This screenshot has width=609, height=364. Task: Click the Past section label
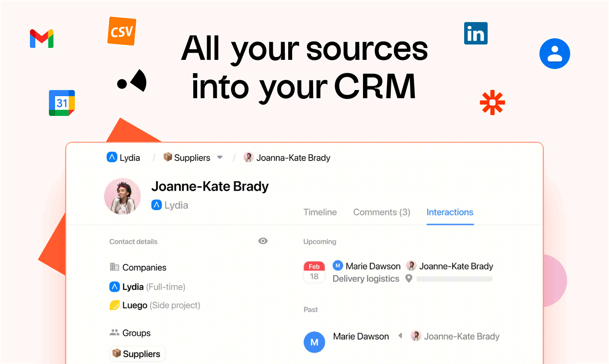(x=311, y=309)
